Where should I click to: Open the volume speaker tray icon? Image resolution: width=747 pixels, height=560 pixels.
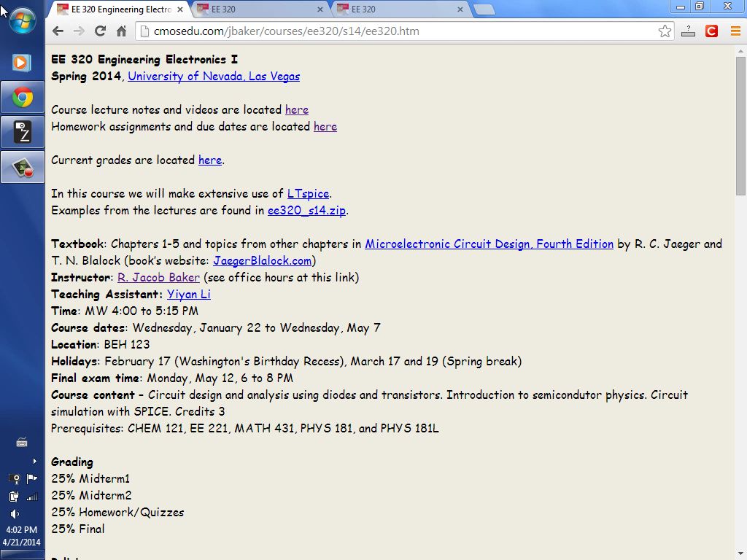coord(15,514)
